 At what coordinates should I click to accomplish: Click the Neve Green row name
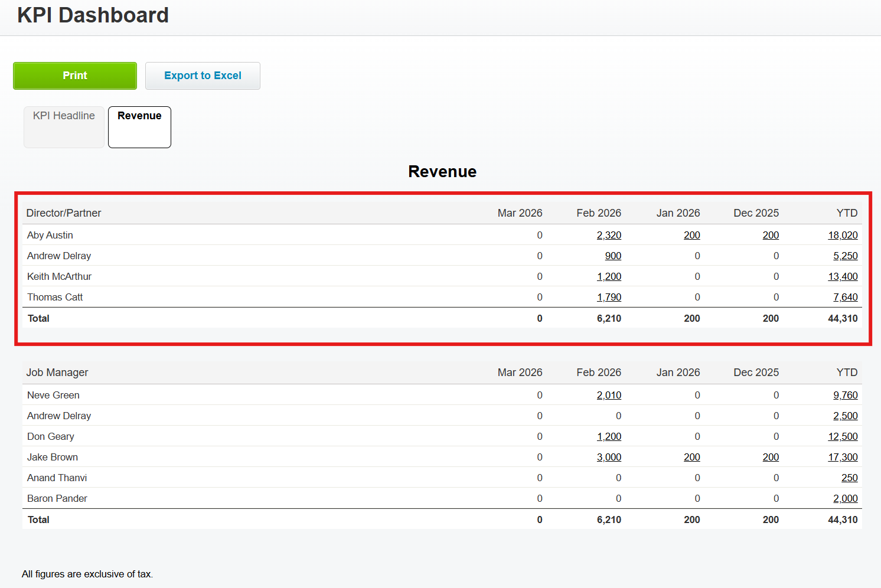click(53, 395)
